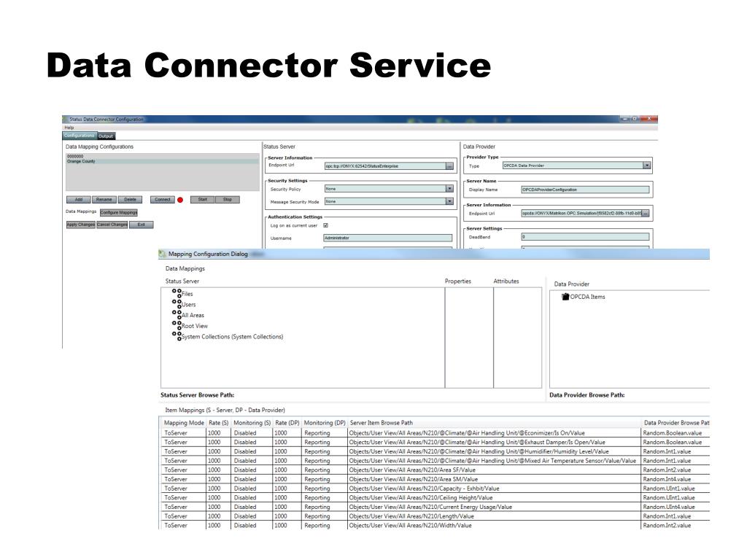Click the Files node icon in Status Server tree
This screenshot has width=747, height=560.
click(x=177, y=293)
